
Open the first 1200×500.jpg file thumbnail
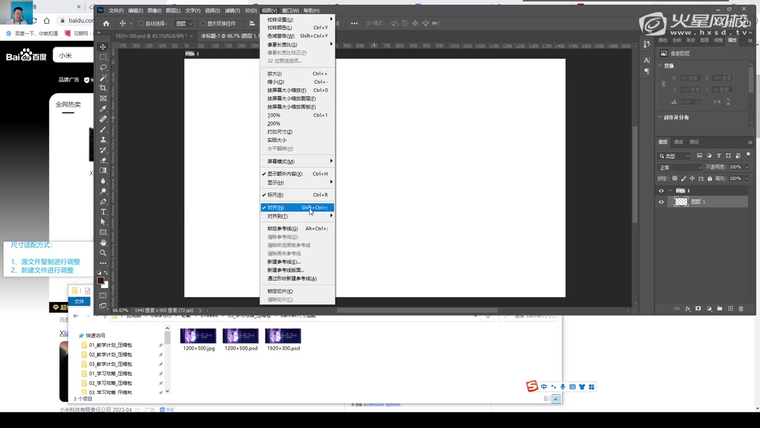[198, 337]
